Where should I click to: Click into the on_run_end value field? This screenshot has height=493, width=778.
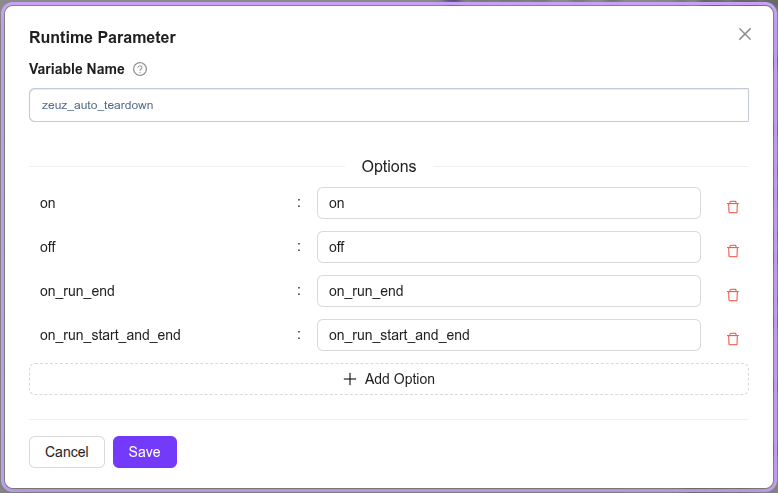tap(509, 291)
